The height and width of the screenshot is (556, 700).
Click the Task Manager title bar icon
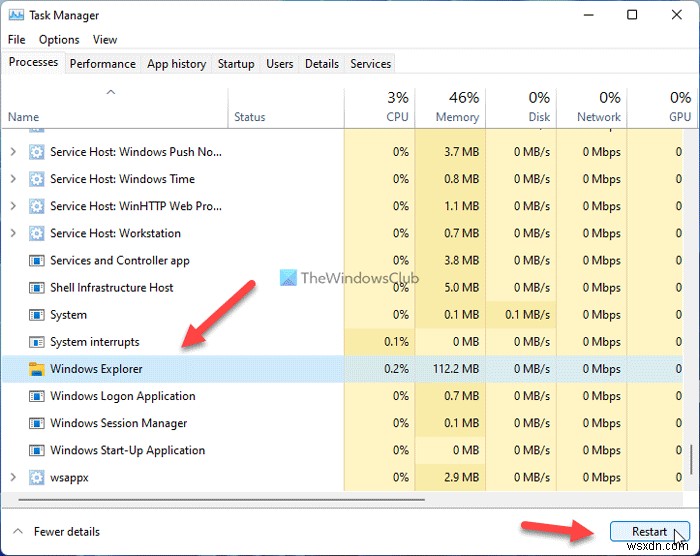coord(16,15)
